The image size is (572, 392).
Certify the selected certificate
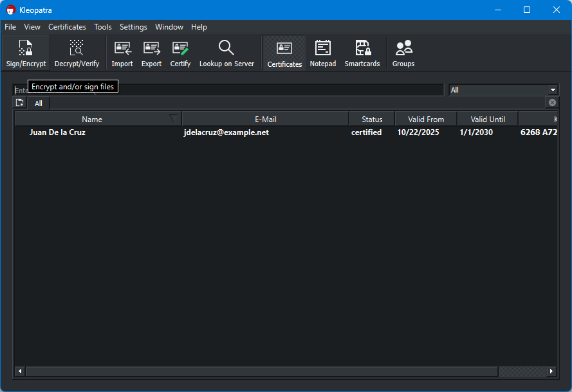pyautogui.click(x=180, y=53)
